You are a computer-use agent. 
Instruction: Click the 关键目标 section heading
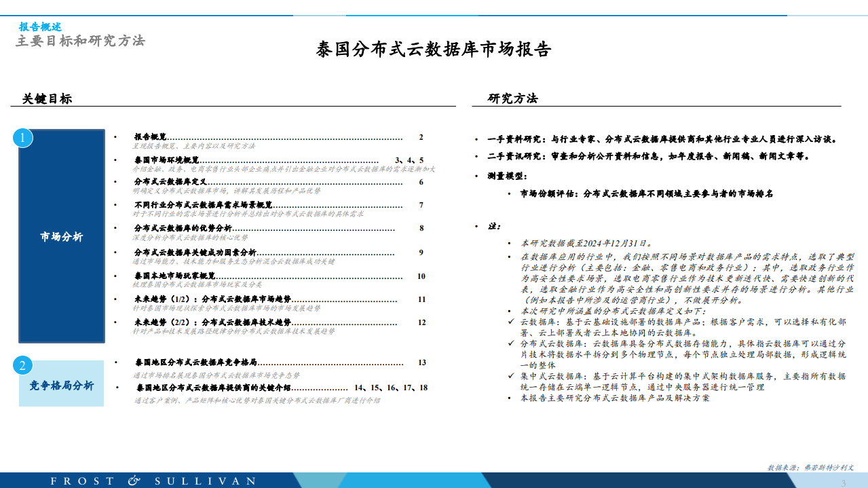(x=47, y=99)
